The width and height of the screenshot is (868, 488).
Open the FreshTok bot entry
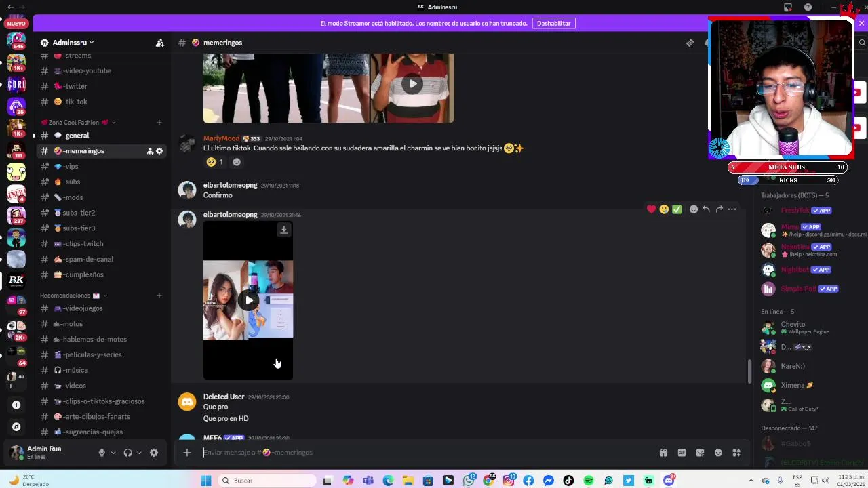pos(810,211)
